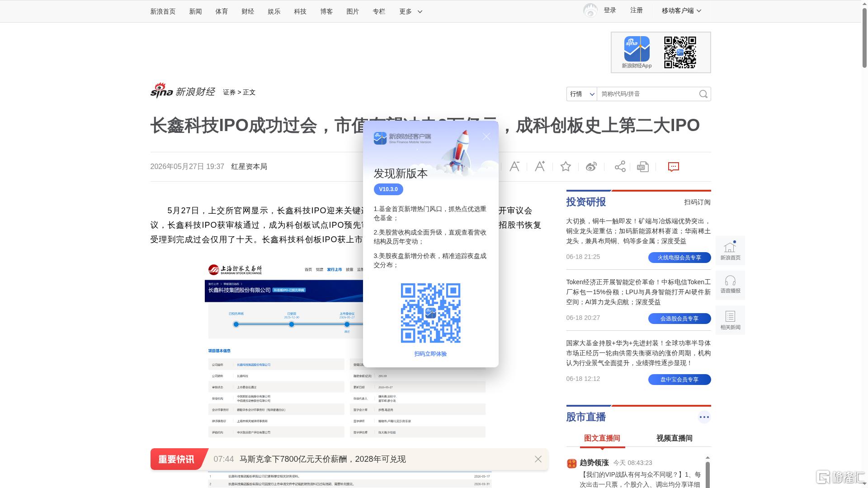868x488 pixels.
Task: Click the search magnifier icon
Action: pyautogui.click(x=703, y=94)
